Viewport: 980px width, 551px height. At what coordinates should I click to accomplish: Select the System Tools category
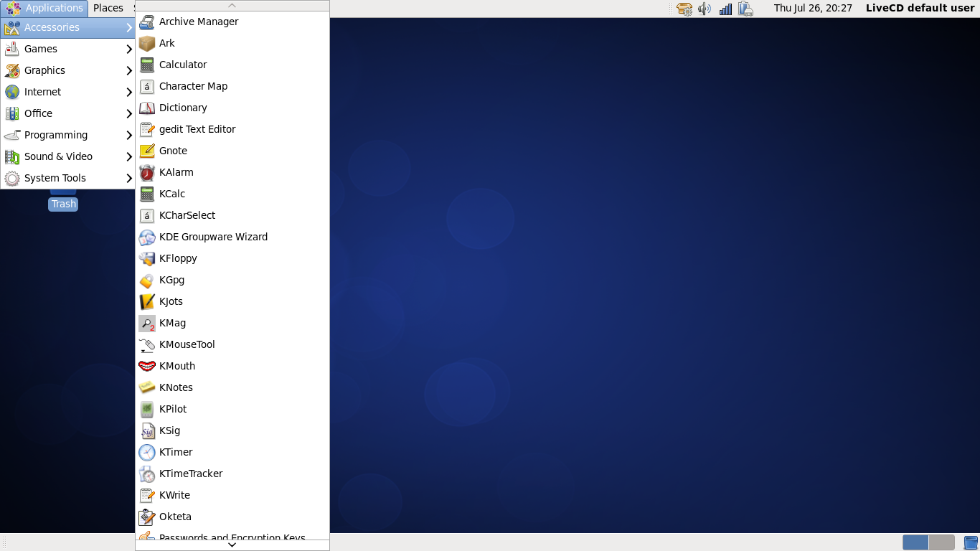[68, 178]
